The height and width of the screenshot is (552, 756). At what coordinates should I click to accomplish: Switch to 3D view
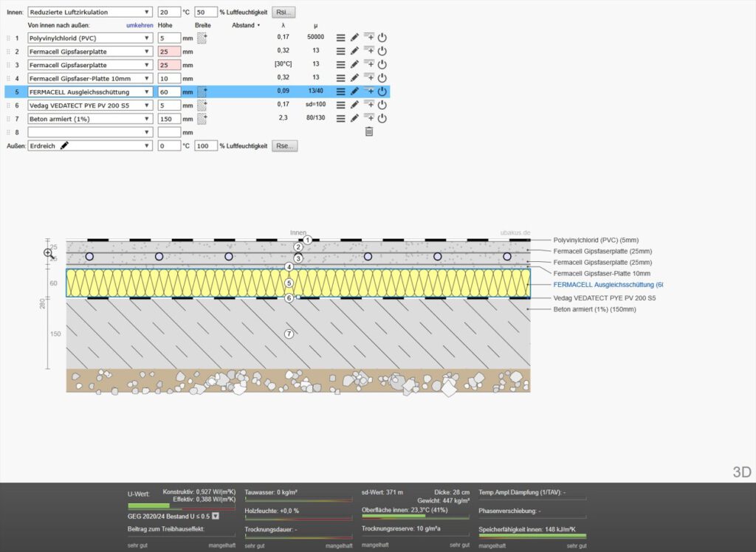pyautogui.click(x=742, y=472)
